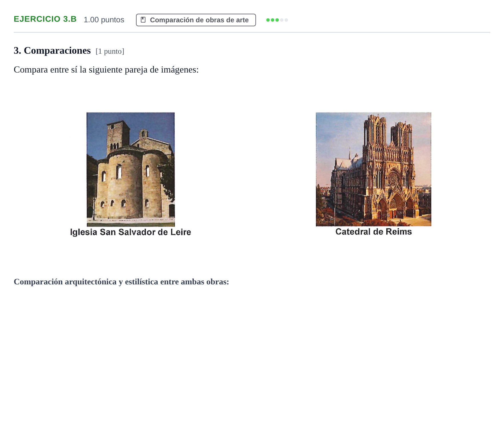Click the difficulty dots indicator
Viewport: 504px width, 442px height.
tap(277, 20)
